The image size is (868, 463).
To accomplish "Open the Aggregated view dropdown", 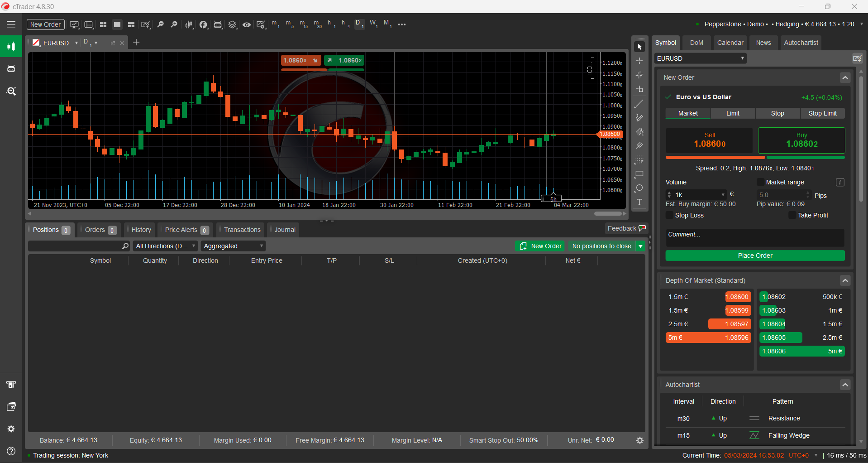I will 233,246.
